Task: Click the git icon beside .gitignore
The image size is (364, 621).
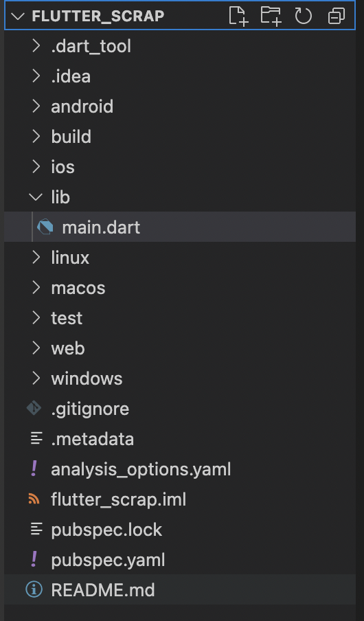Action: point(34,408)
